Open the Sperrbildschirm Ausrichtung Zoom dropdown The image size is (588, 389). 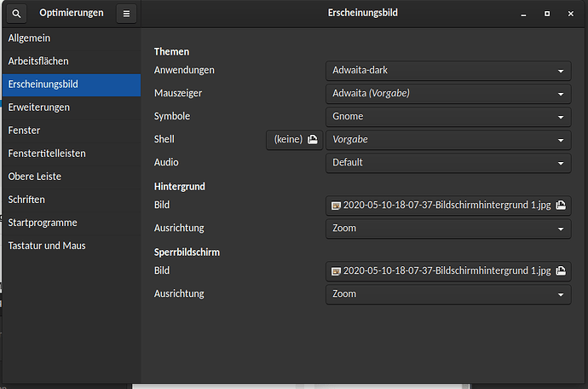(448, 294)
